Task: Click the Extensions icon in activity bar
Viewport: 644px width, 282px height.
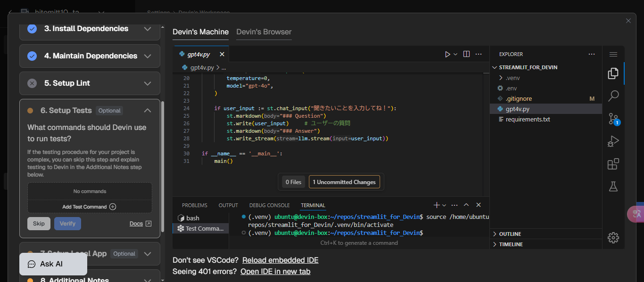Action: (x=613, y=164)
